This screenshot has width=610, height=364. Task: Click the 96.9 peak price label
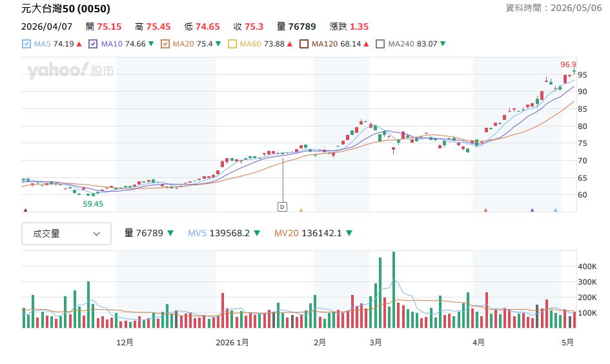pos(568,65)
